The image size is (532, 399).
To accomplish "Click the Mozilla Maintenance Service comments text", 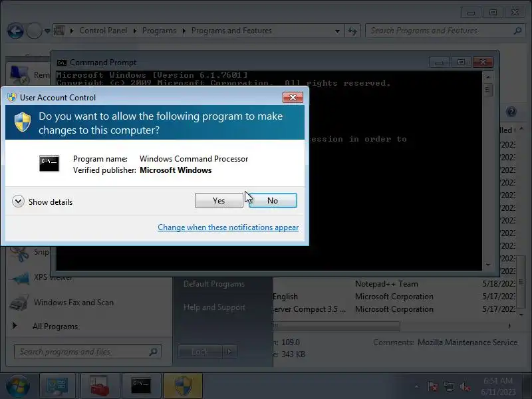I will point(467,342).
